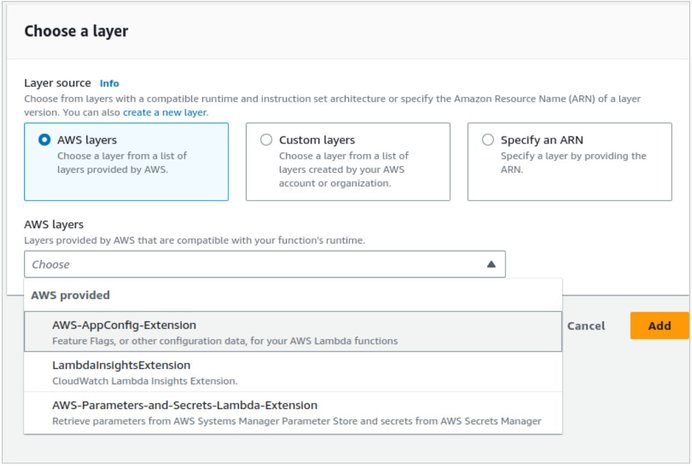Screen dimensions: 692x466
Task: Click the Custom layers card description
Action: tap(343, 169)
